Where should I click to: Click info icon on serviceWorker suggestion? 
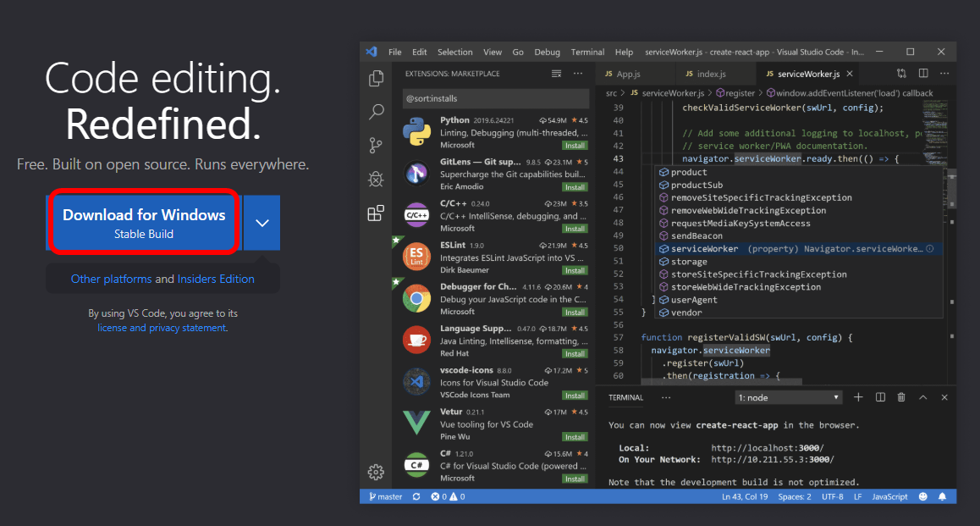(x=930, y=249)
